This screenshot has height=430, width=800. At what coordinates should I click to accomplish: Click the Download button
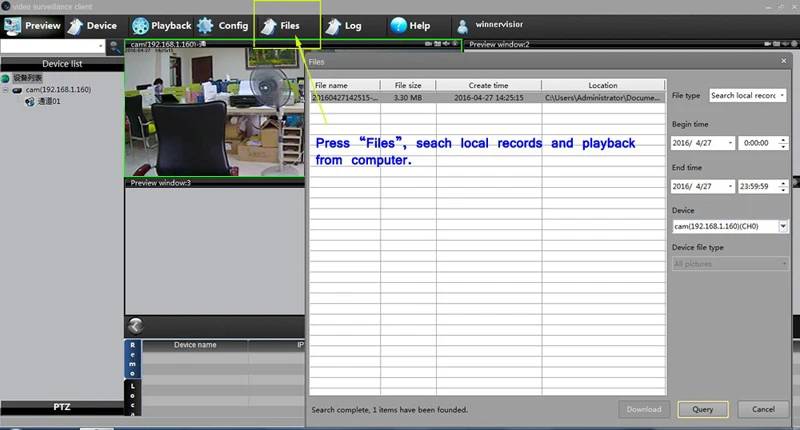(x=644, y=409)
